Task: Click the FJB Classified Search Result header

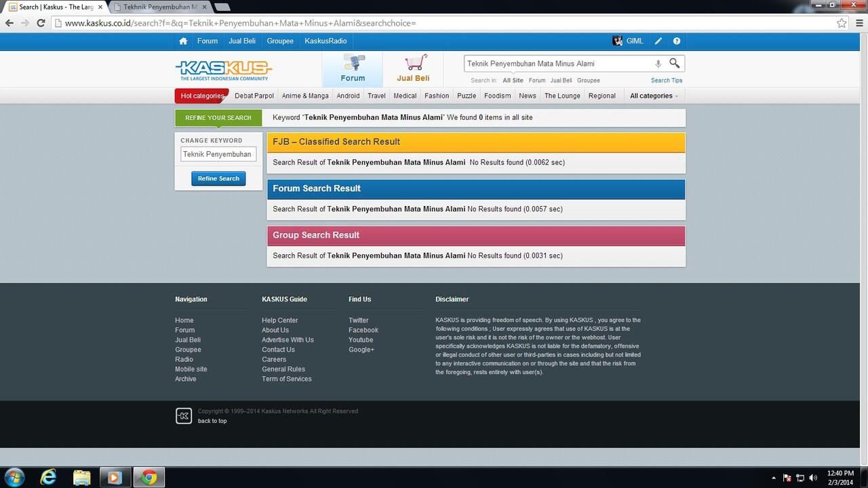Action: coord(476,142)
